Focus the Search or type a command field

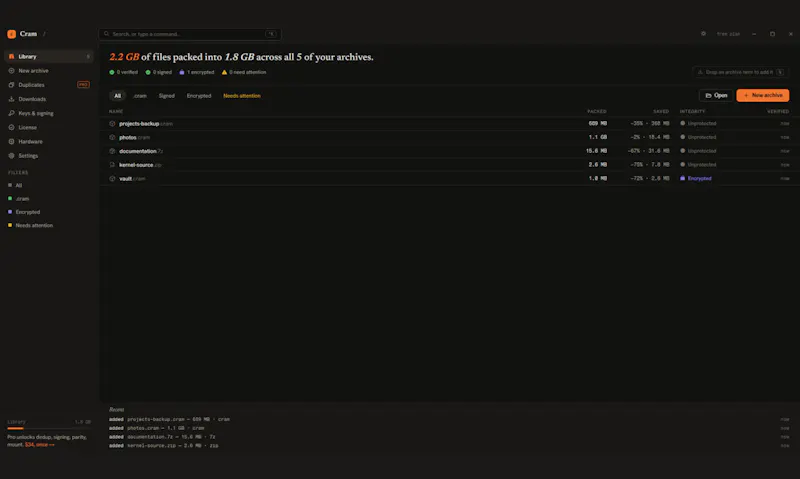tap(190, 34)
